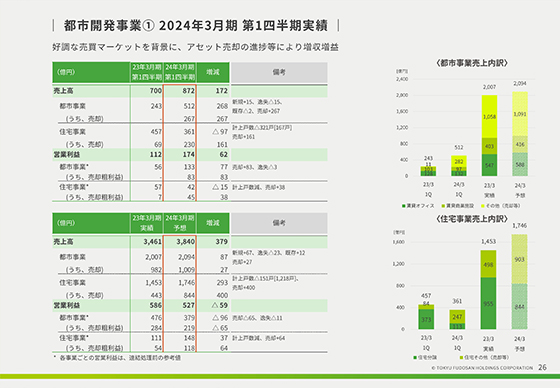Click the chart title "〈住宅事業売上内訳〉"

pyautogui.click(x=472, y=219)
